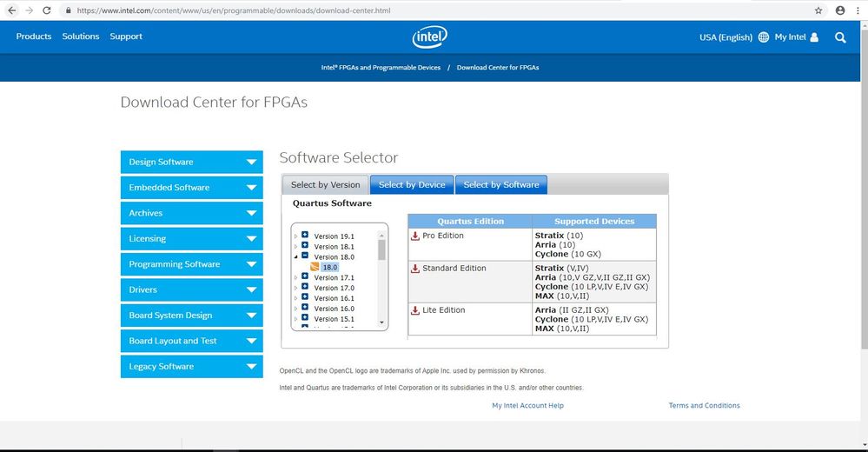Click the version list scrollbar thumb

(x=381, y=249)
